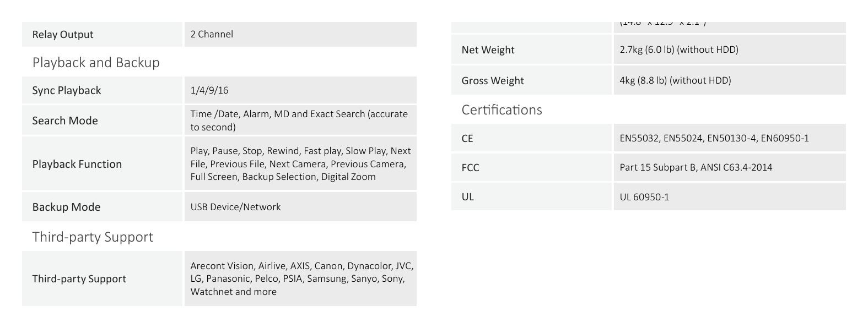Image resolution: width=868 pixels, height=328 pixels.
Task: Click the USB Device/Network value
Action: pos(236,207)
